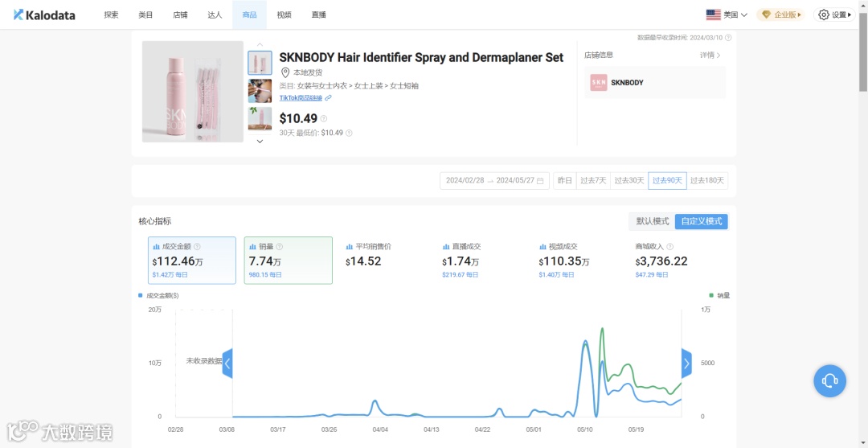Screen dimensions: 868x448
Task: Open the TikTok商品链接 link
Action: tap(301, 97)
